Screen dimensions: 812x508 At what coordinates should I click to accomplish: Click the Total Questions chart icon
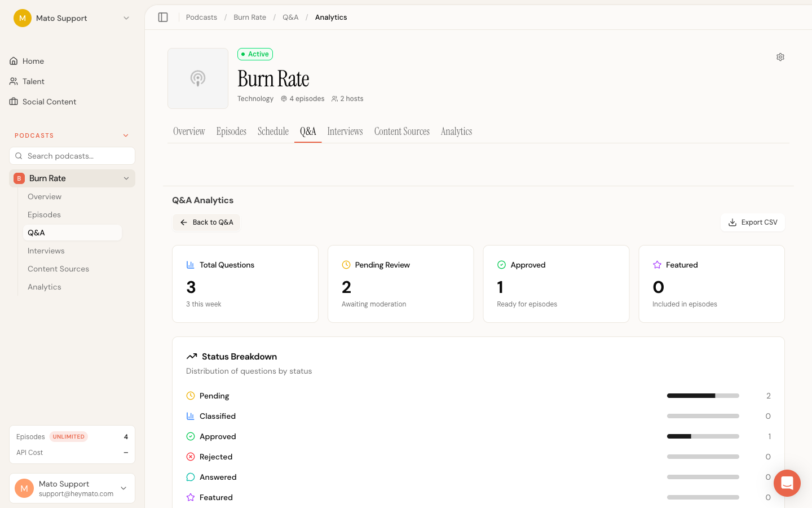[x=191, y=265]
